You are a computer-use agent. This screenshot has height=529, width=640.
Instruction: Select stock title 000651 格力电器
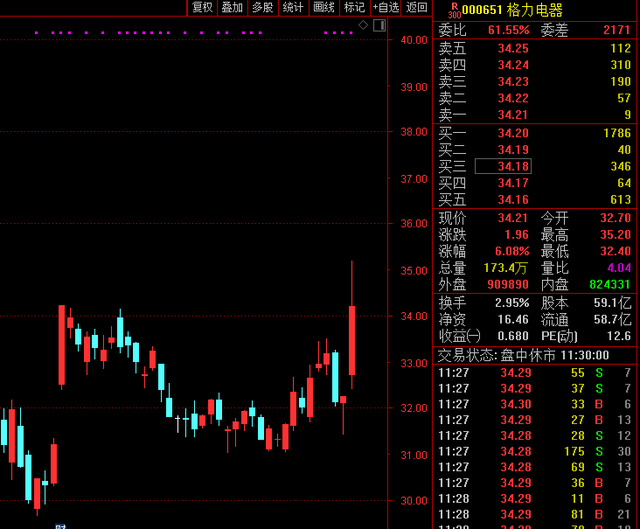pyautogui.click(x=512, y=10)
